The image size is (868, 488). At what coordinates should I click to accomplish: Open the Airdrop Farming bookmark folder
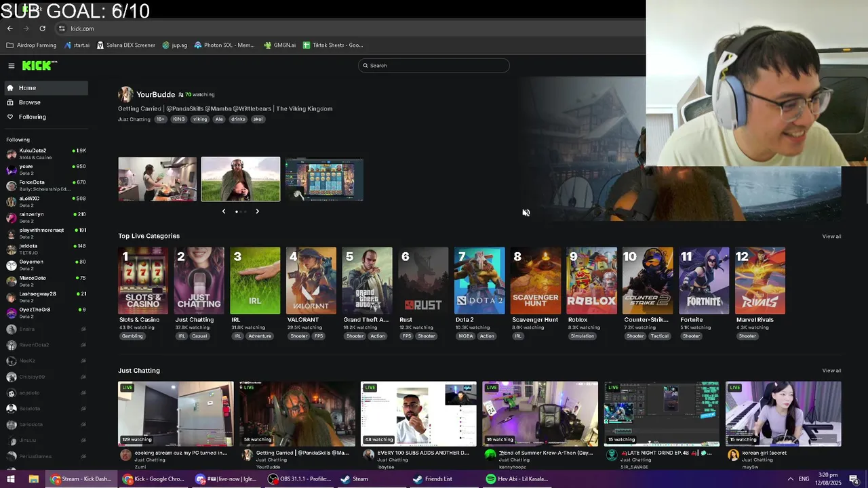pyautogui.click(x=31, y=45)
